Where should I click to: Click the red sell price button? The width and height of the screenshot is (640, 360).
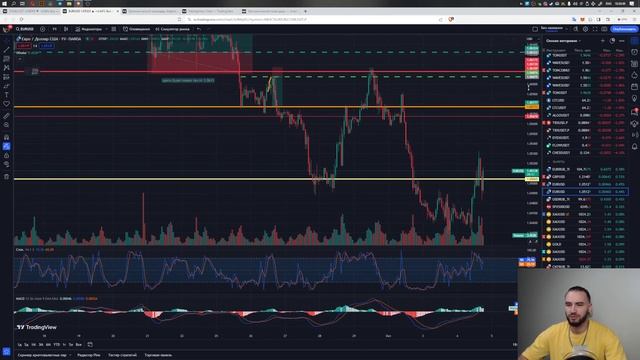click(23, 46)
